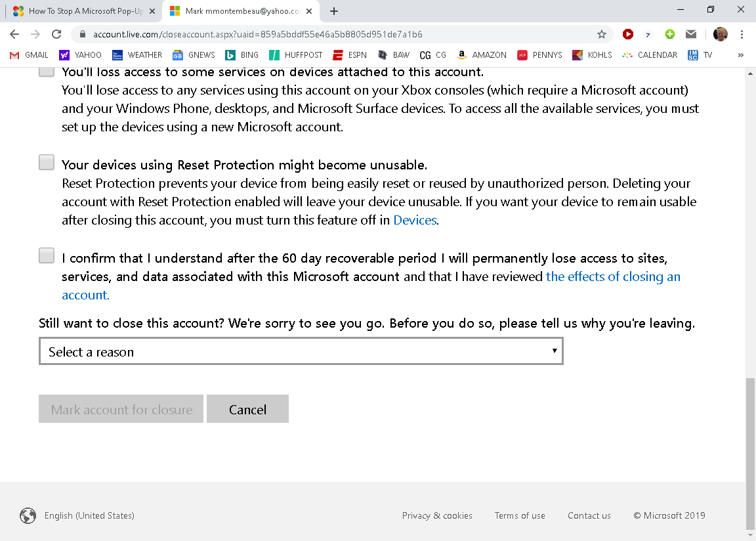Click the Devices link

415,221
